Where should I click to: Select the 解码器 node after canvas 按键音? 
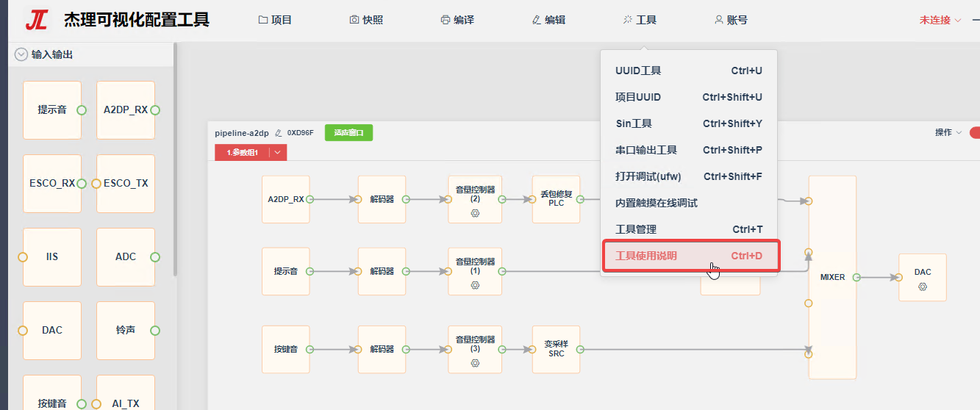[382, 349]
